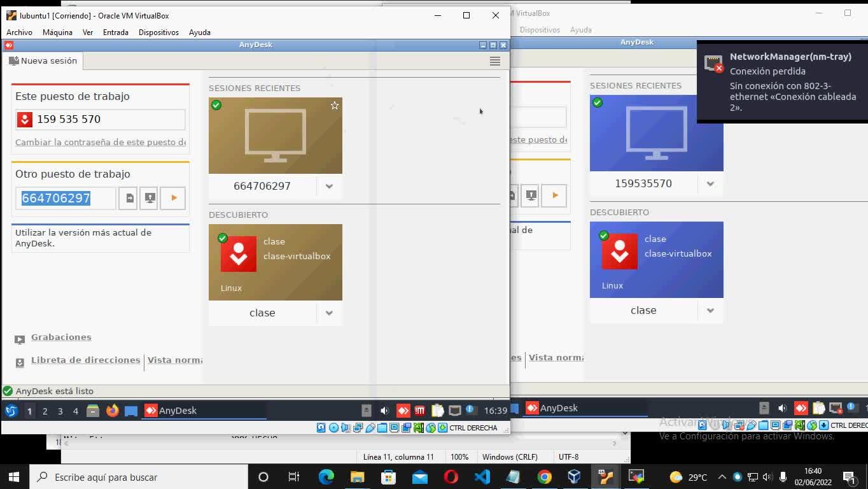The height and width of the screenshot is (489, 868).
Task: Open the Ayuda menu in lubuntu1 window
Action: pyautogui.click(x=200, y=32)
